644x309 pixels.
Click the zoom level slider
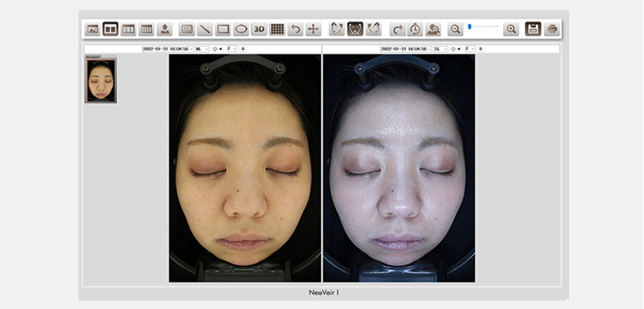tap(483, 27)
